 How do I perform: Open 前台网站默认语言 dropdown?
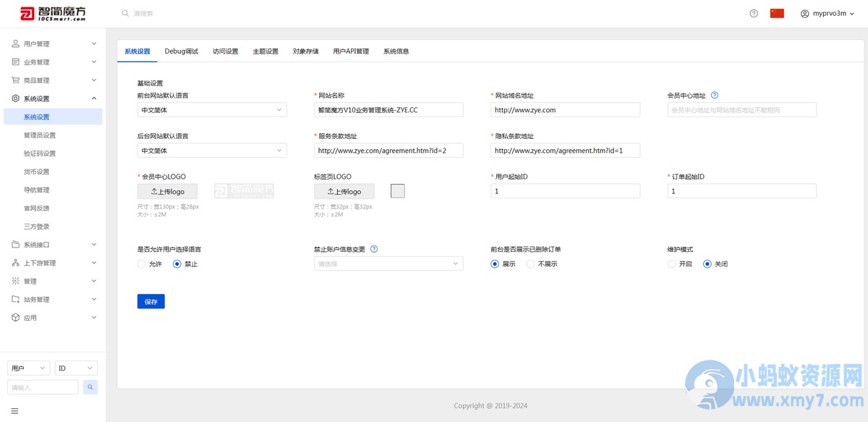click(x=212, y=110)
